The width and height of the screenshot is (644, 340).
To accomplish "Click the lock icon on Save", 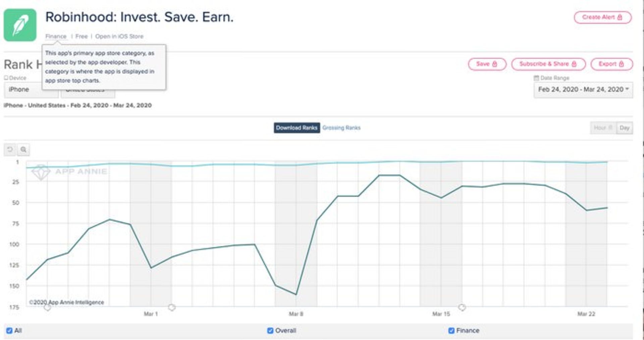I will click(494, 64).
